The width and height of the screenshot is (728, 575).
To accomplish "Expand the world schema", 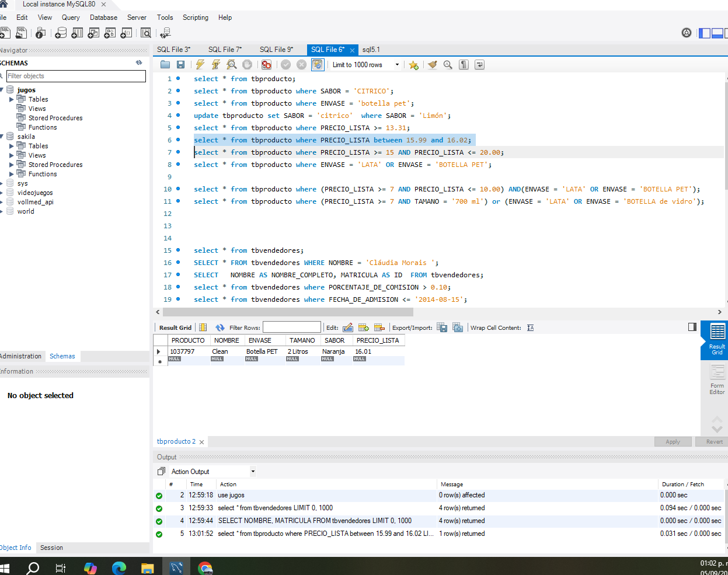I will pyautogui.click(x=2, y=211).
